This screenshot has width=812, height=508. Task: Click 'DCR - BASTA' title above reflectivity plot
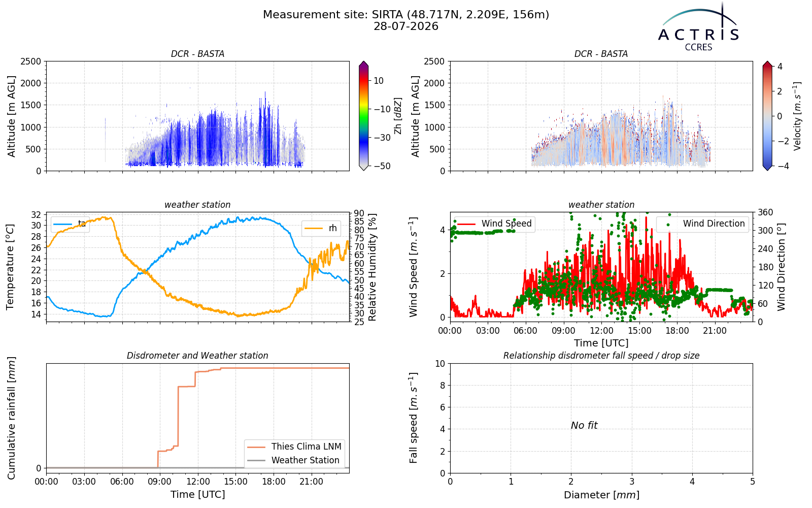click(x=197, y=54)
